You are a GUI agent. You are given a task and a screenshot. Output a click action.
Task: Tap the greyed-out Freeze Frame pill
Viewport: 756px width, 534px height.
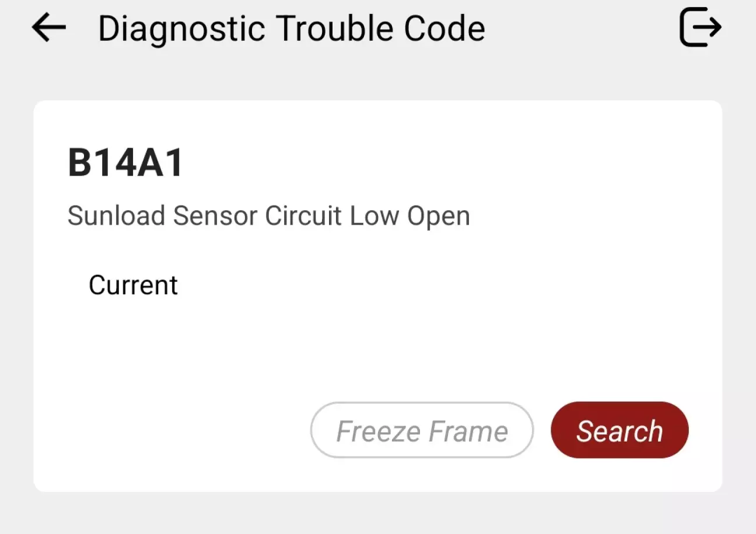click(422, 431)
